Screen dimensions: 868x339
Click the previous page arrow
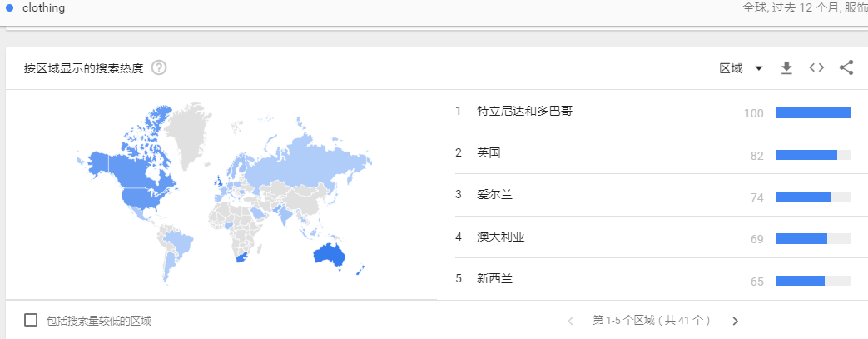[x=571, y=321]
